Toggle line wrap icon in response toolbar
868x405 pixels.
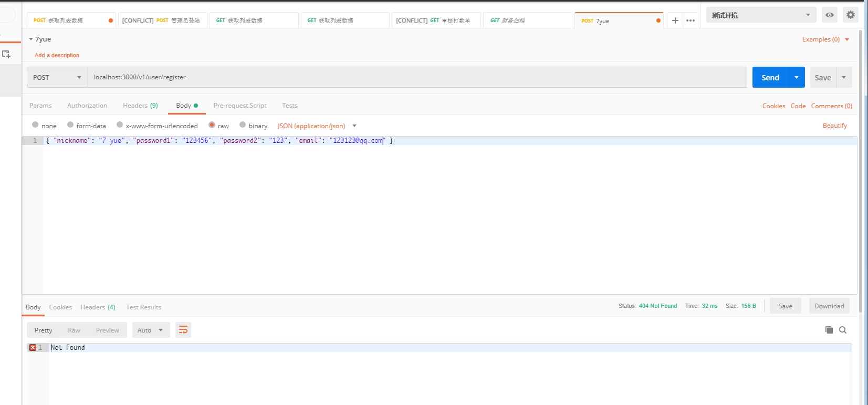pos(183,330)
